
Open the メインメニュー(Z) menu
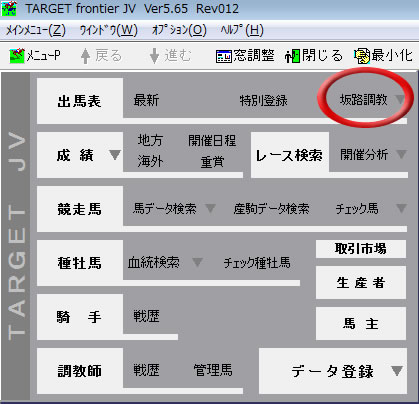(x=36, y=31)
